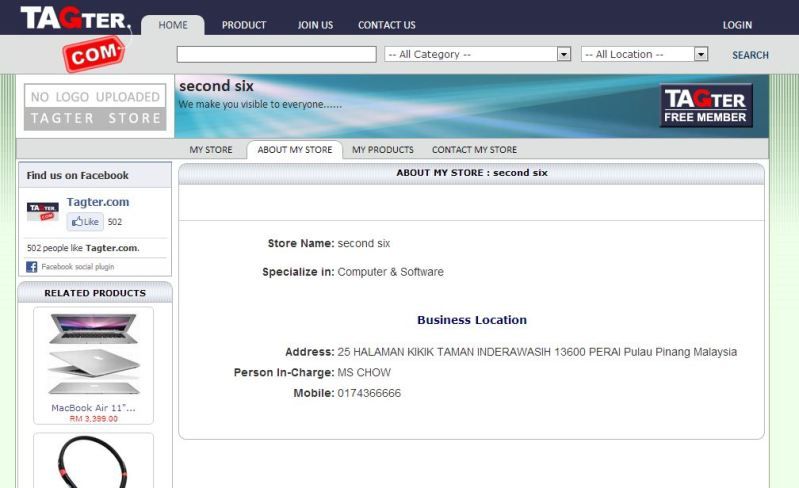This screenshot has height=488, width=799.
Task: Open the PRODUCT menu item
Action: tap(243, 25)
